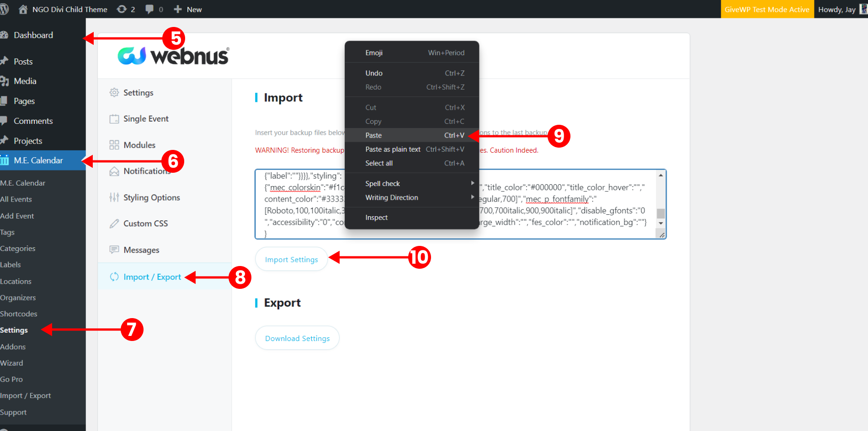Viewport: 868px width, 431px height.
Task: Open Support submenu item
Action: (x=13, y=412)
